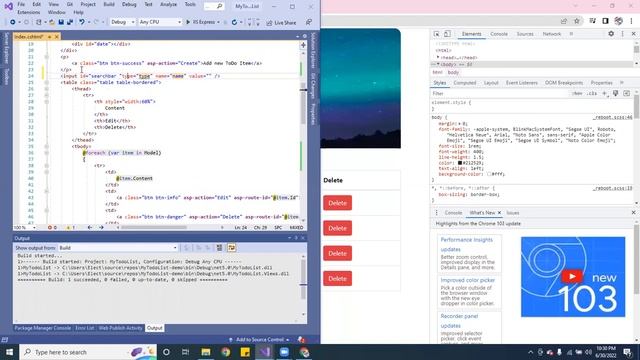The image size is (640, 360).
Task: Toggle the device toolbar in DevTools
Action: 447,34
